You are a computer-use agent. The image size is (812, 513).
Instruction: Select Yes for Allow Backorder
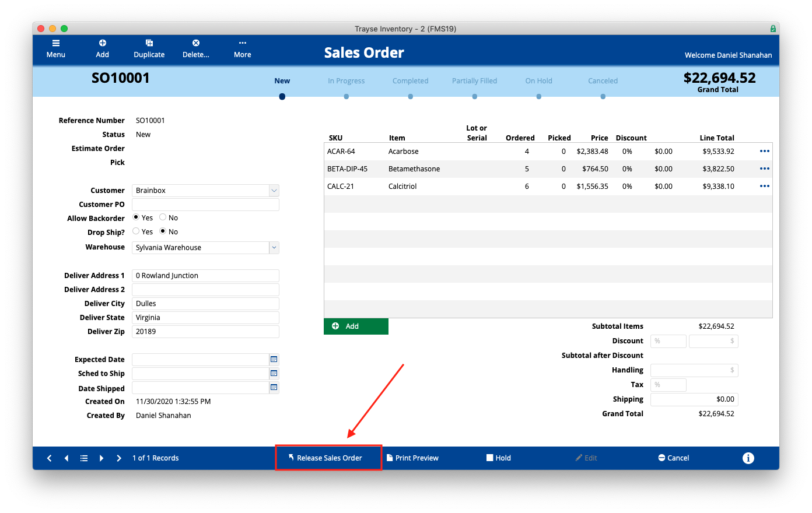[136, 217]
